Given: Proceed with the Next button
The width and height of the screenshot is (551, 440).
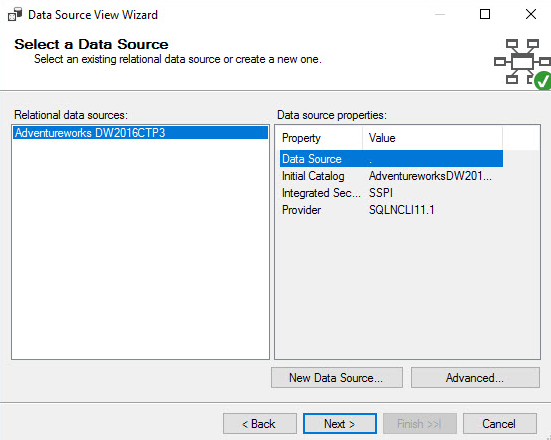Looking at the screenshot, I should point(340,423).
